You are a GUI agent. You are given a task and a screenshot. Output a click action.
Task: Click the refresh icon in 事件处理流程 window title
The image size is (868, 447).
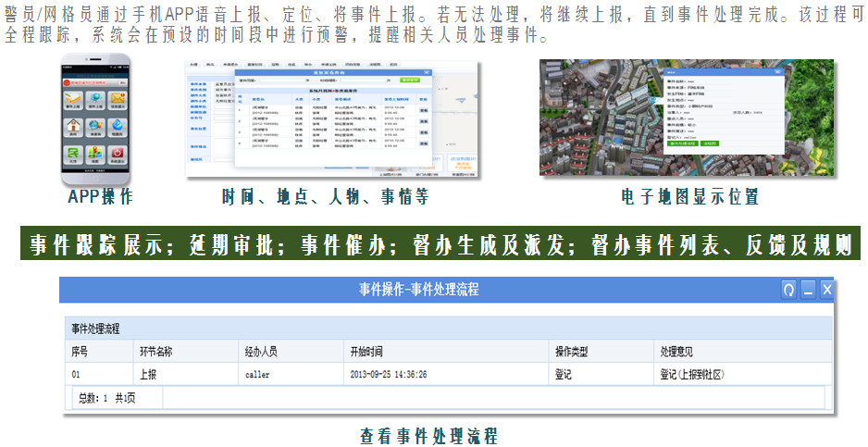tap(788, 290)
